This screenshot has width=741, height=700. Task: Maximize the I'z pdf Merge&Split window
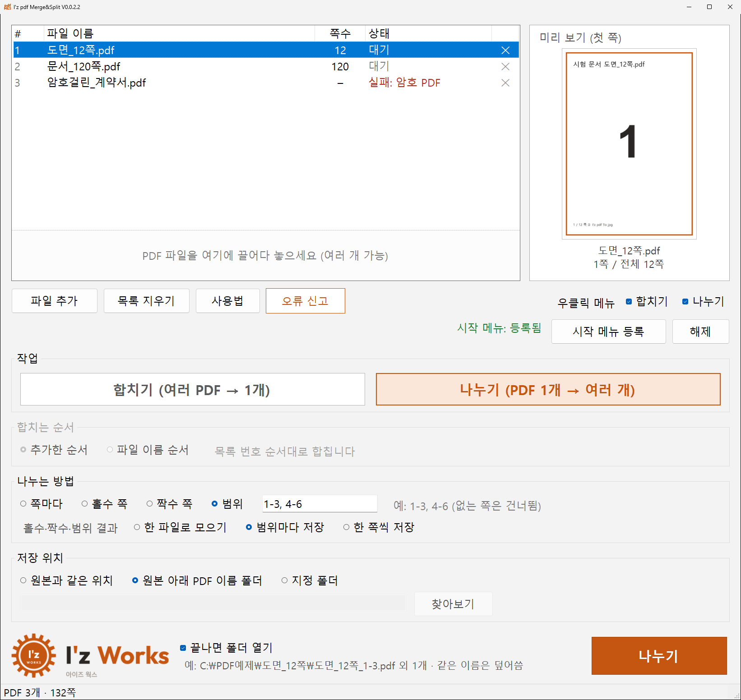(x=709, y=7)
